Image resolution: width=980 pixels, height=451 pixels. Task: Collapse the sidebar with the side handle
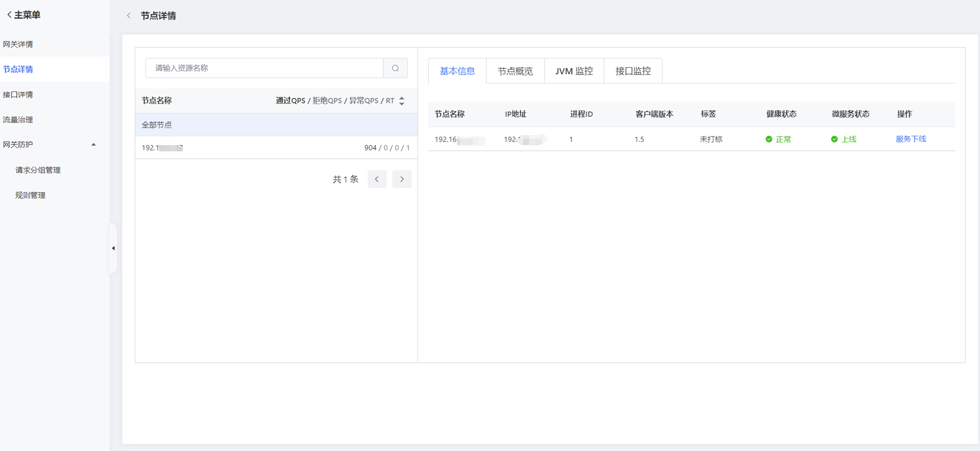pos(113,248)
